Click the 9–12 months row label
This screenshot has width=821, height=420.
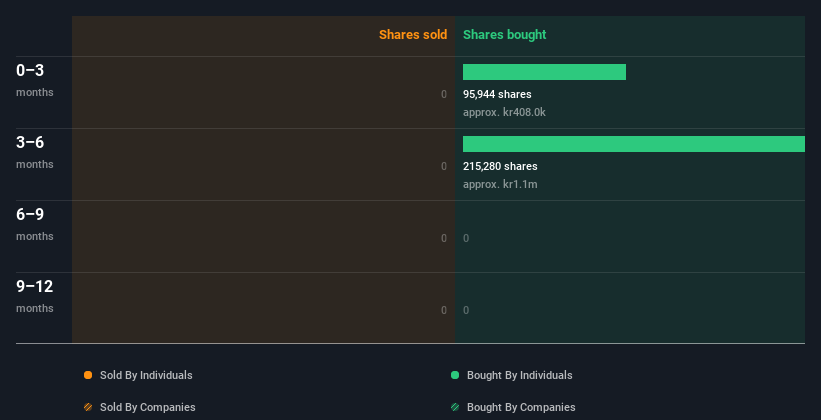[x=35, y=296]
